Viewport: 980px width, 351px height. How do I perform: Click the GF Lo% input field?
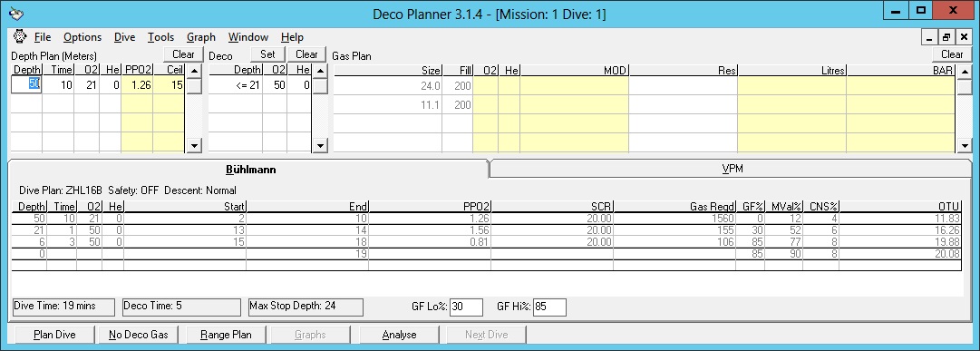pos(466,307)
